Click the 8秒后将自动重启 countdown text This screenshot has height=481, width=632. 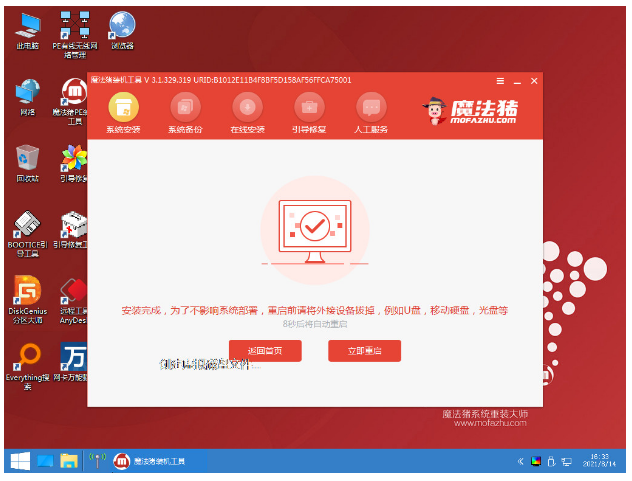(x=315, y=324)
